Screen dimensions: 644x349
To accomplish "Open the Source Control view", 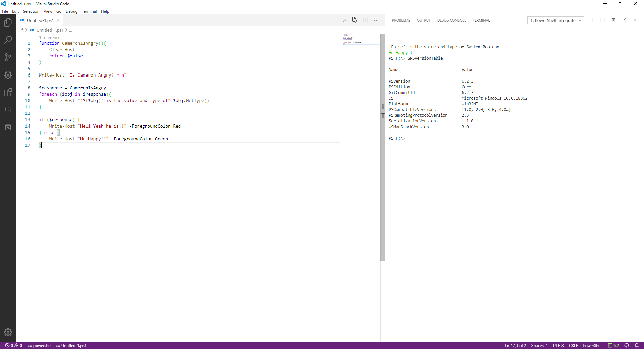I will tap(8, 57).
